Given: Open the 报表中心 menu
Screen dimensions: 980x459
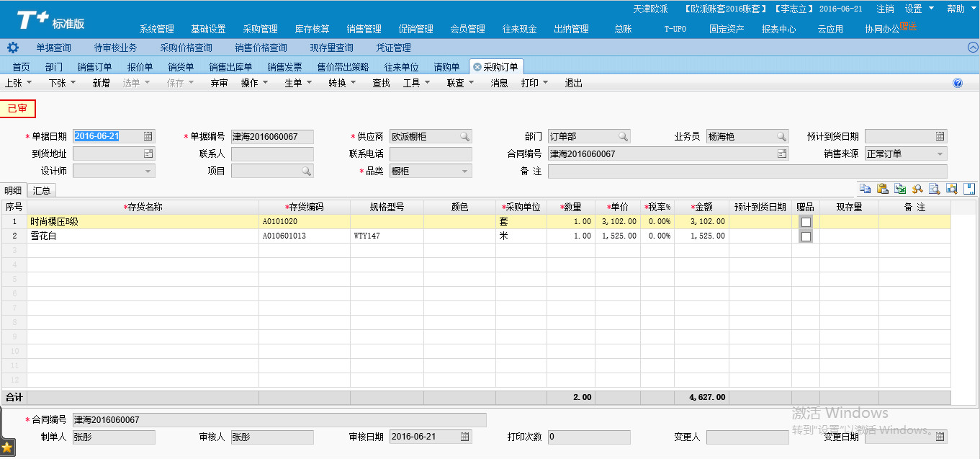Looking at the screenshot, I should tap(778, 29).
